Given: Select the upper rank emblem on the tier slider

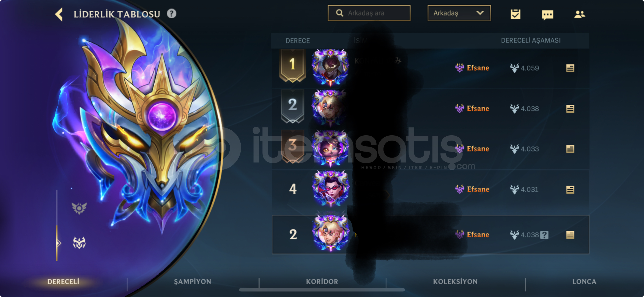Looking at the screenshot, I should (x=79, y=208).
